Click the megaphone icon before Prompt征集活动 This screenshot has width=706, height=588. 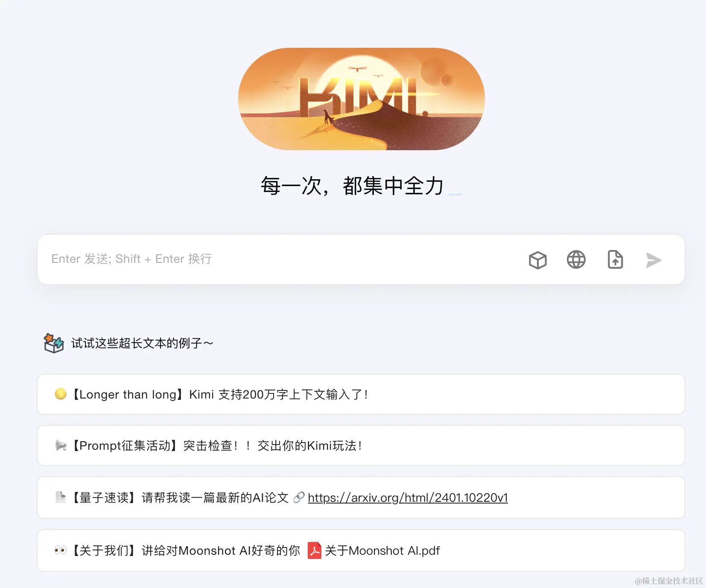tap(61, 445)
